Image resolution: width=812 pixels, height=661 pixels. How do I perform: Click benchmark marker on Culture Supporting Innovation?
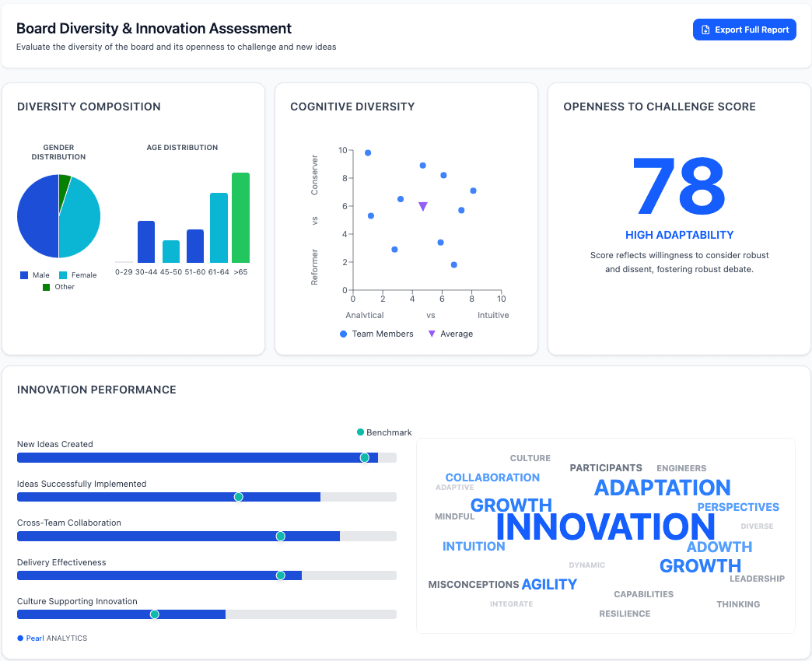[154, 614]
